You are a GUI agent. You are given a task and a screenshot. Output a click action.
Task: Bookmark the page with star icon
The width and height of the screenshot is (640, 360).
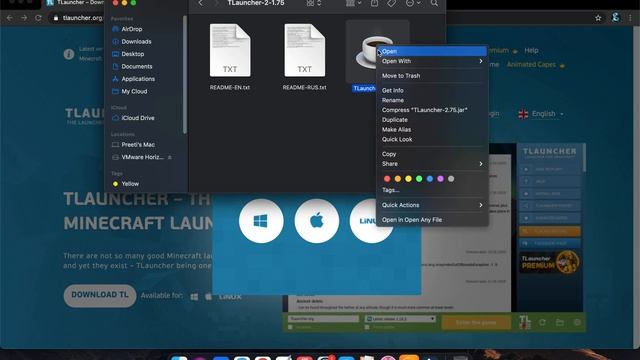tap(598, 18)
